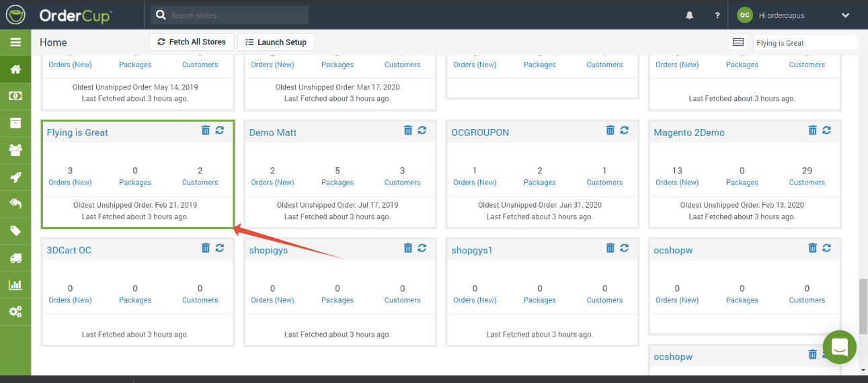The width and height of the screenshot is (868, 383).
Task: Click the Launch Setup button
Action: (x=276, y=42)
